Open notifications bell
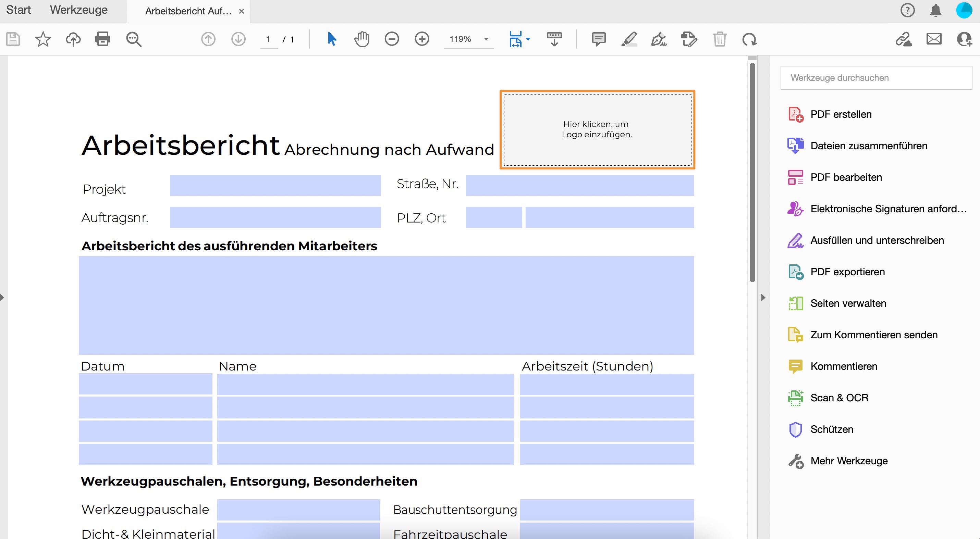Image resolution: width=980 pixels, height=539 pixels. (935, 10)
